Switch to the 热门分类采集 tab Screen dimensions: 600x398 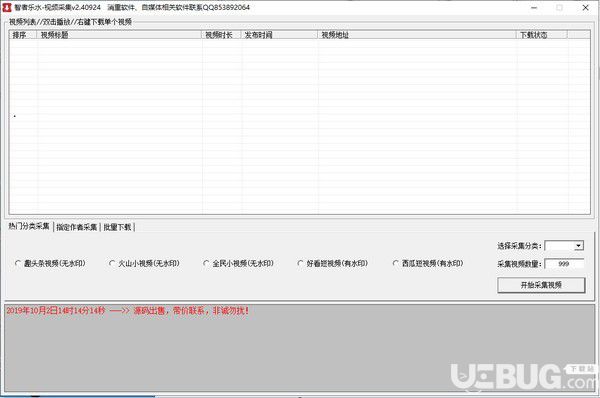click(29, 227)
